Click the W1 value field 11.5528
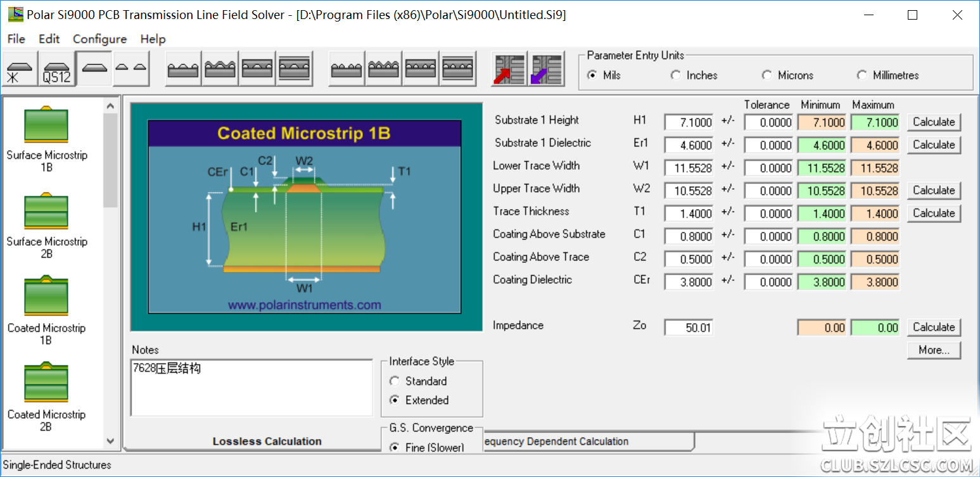The width and height of the screenshot is (980, 477). tap(689, 168)
